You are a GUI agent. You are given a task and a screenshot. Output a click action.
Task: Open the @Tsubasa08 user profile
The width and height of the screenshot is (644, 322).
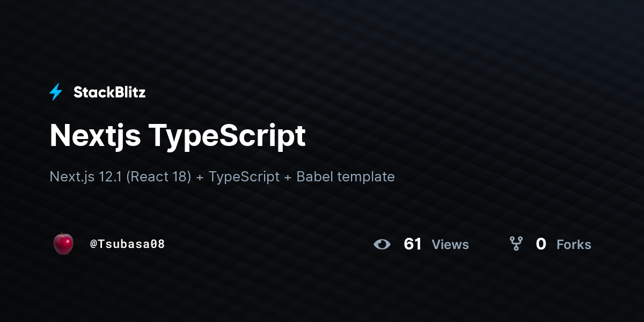click(127, 244)
